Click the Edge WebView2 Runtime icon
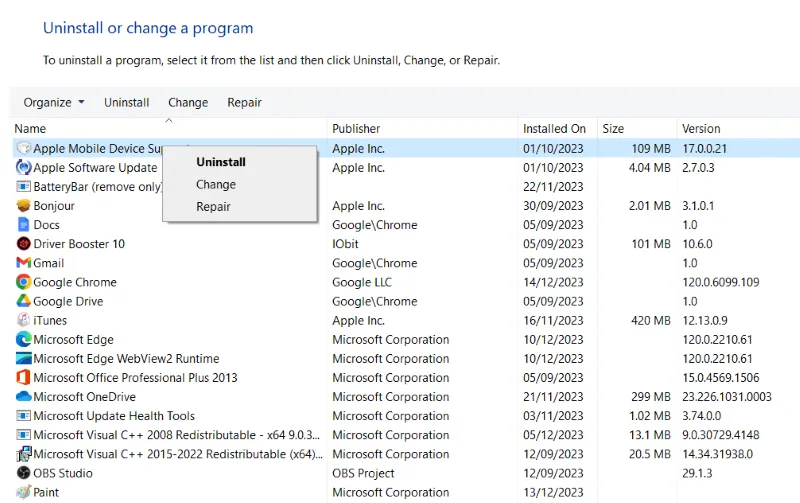Screen dimensions: 800x503 [x=23, y=359]
